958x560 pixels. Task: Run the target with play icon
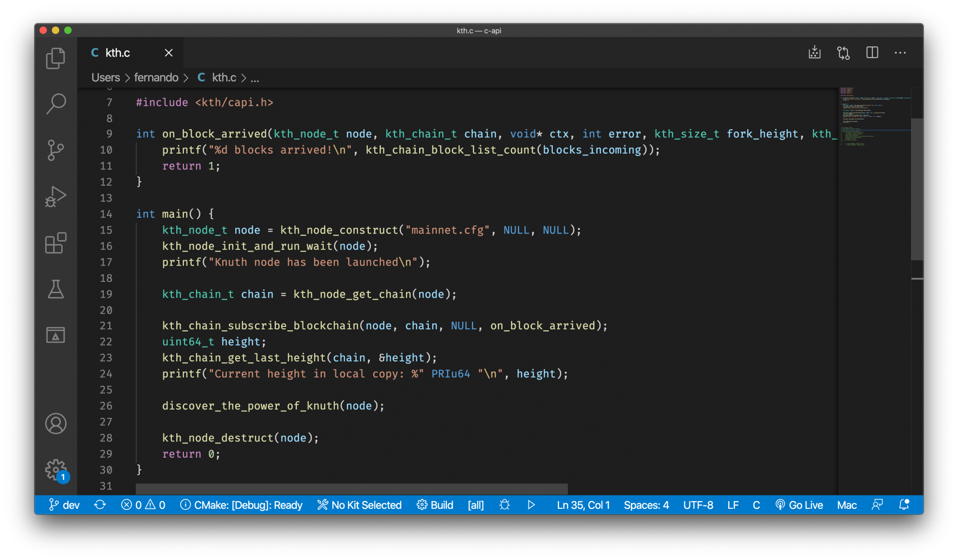[x=531, y=505]
